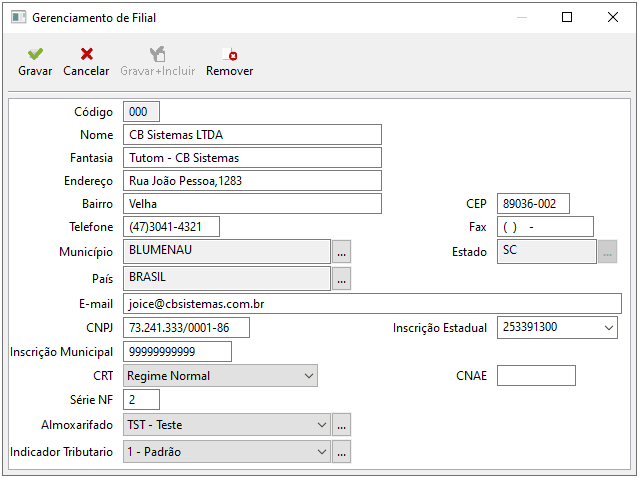Click the Código field showing 000
The image size is (639, 478).
pyautogui.click(x=141, y=112)
